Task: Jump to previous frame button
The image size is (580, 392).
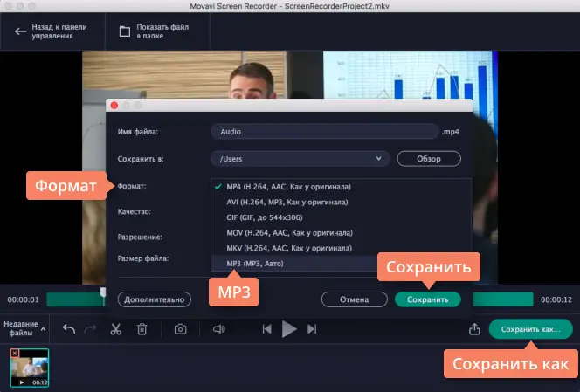Action: click(266, 329)
